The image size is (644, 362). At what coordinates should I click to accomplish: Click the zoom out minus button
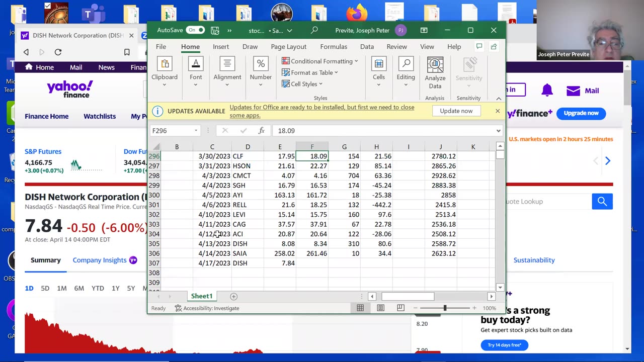pyautogui.click(x=415, y=308)
